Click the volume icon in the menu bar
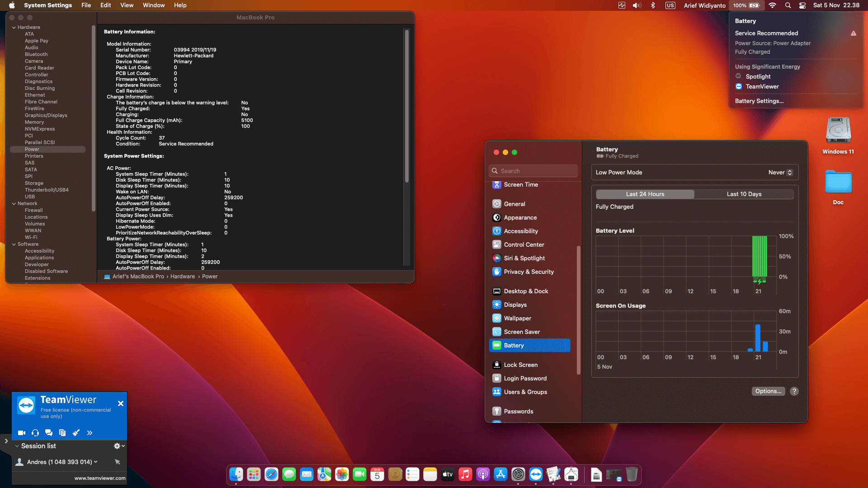868x488 pixels. pos(637,5)
